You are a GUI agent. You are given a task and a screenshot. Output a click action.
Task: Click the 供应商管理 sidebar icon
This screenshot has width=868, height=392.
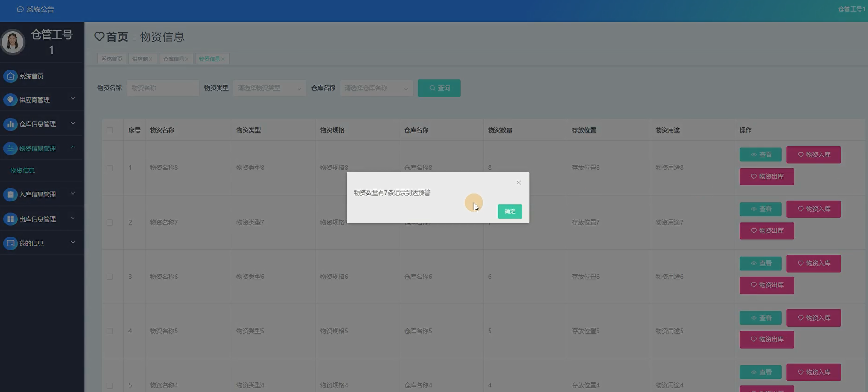[11, 100]
